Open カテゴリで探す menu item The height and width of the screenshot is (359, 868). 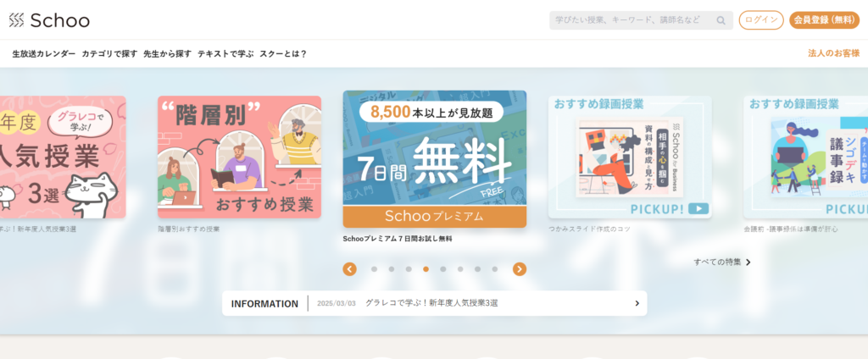pyautogui.click(x=109, y=53)
